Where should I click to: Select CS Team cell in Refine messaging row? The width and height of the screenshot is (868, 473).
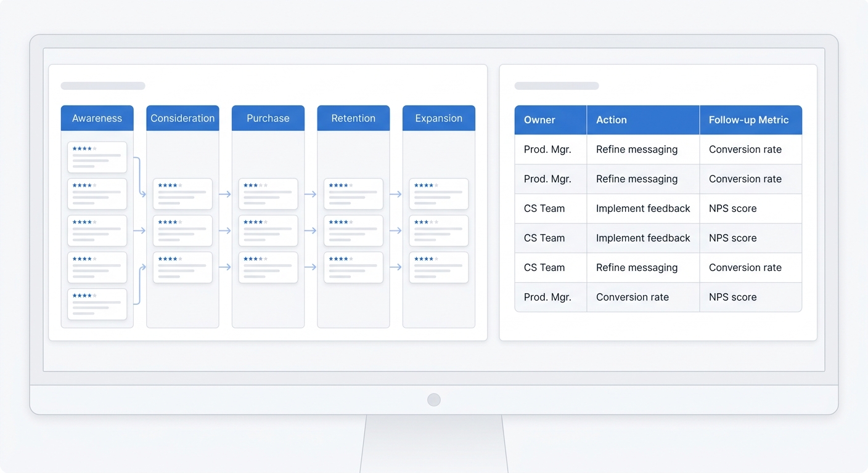(x=551, y=268)
